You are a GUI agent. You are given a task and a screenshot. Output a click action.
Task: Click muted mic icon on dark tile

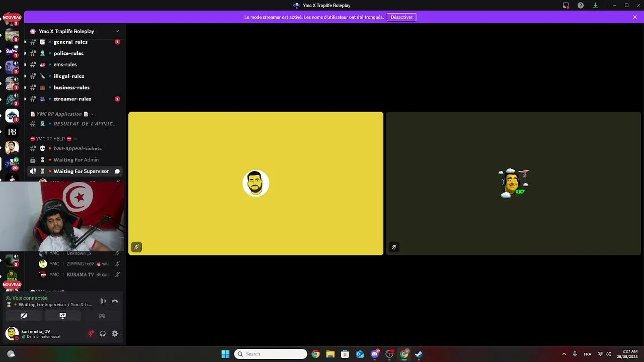tap(394, 247)
